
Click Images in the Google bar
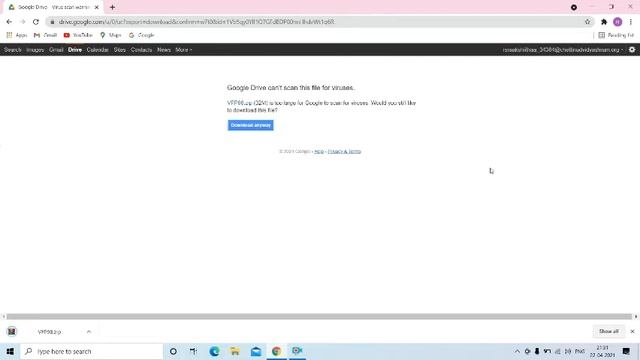[x=35, y=50]
